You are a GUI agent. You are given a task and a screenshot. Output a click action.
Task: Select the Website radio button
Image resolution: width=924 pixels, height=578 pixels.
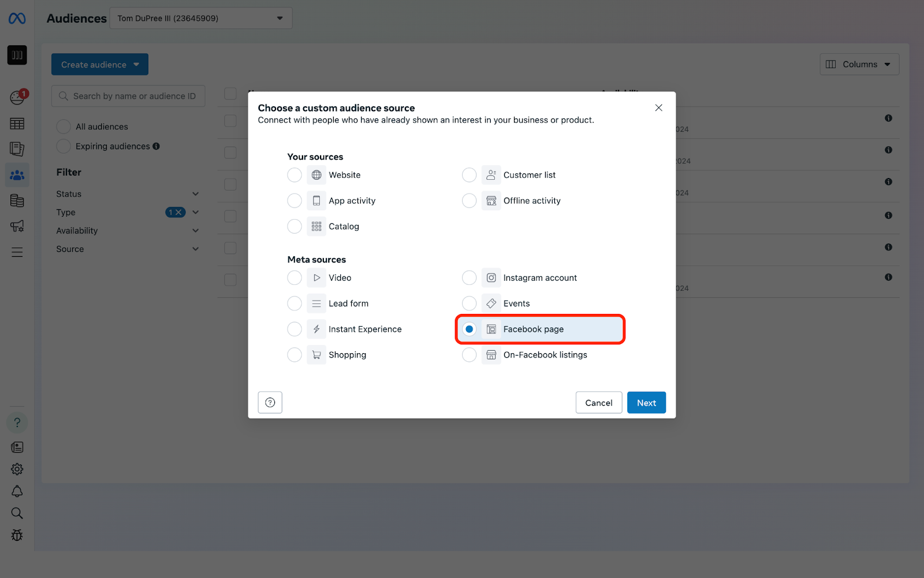295,175
